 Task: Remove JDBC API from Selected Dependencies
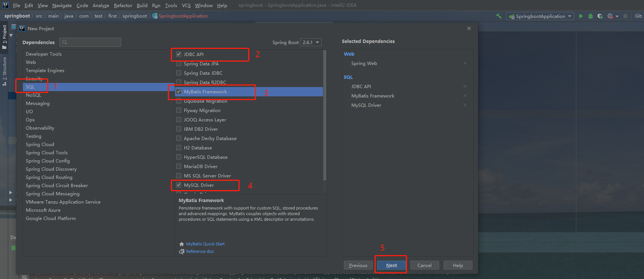(465, 86)
